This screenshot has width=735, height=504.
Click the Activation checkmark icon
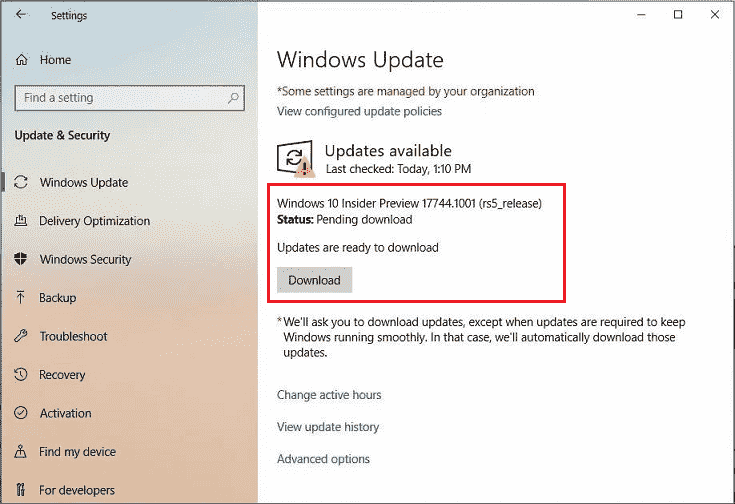(x=20, y=414)
